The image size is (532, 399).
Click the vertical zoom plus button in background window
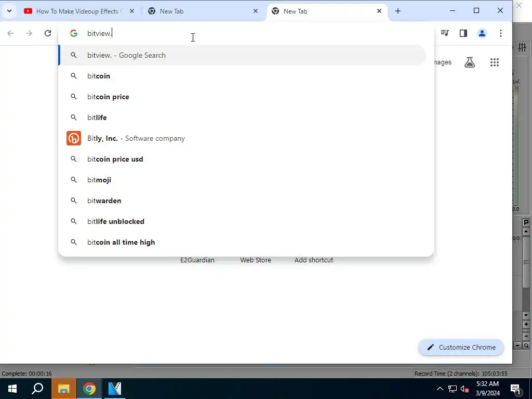pyautogui.click(x=526, y=324)
